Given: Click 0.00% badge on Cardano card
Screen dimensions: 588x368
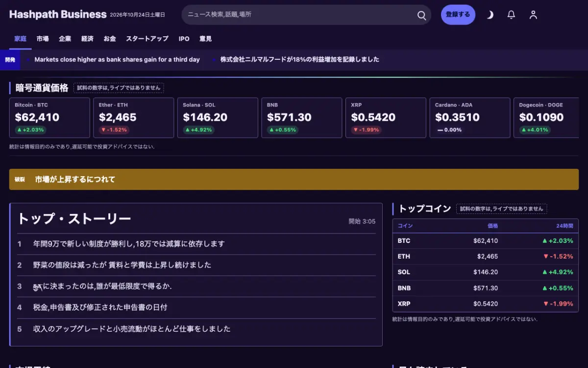Looking at the screenshot, I should pos(450,130).
